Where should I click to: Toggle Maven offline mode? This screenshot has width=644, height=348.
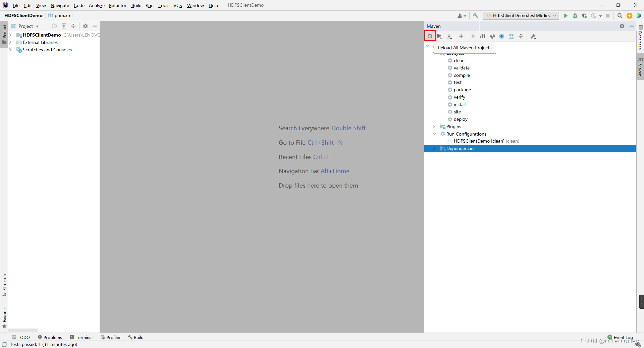click(492, 36)
